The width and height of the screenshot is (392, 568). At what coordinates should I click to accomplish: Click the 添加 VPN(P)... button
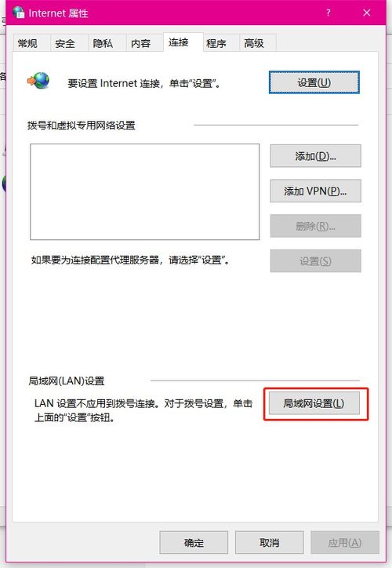(315, 191)
